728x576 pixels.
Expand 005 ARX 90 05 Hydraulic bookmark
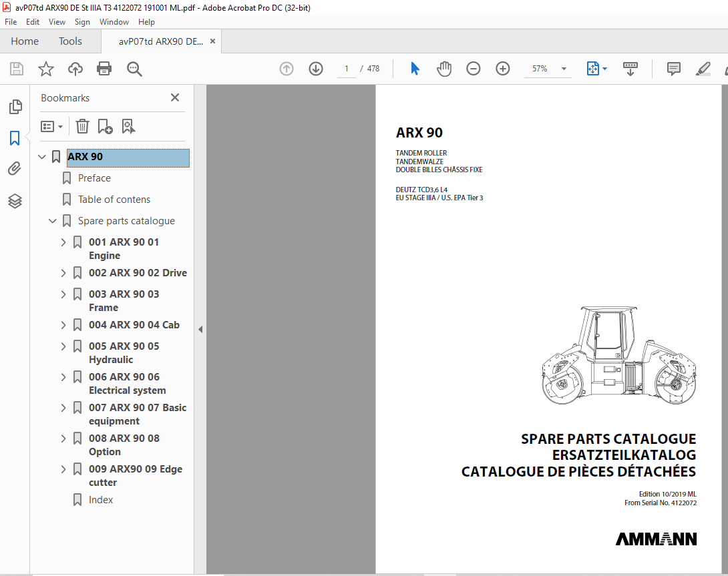pyautogui.click(x=63, y=346)
